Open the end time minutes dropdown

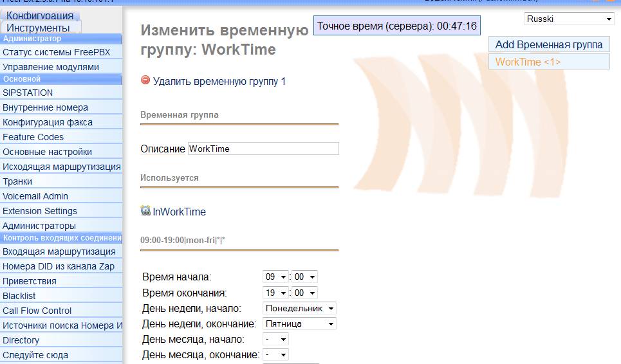[x=304, y=293]
